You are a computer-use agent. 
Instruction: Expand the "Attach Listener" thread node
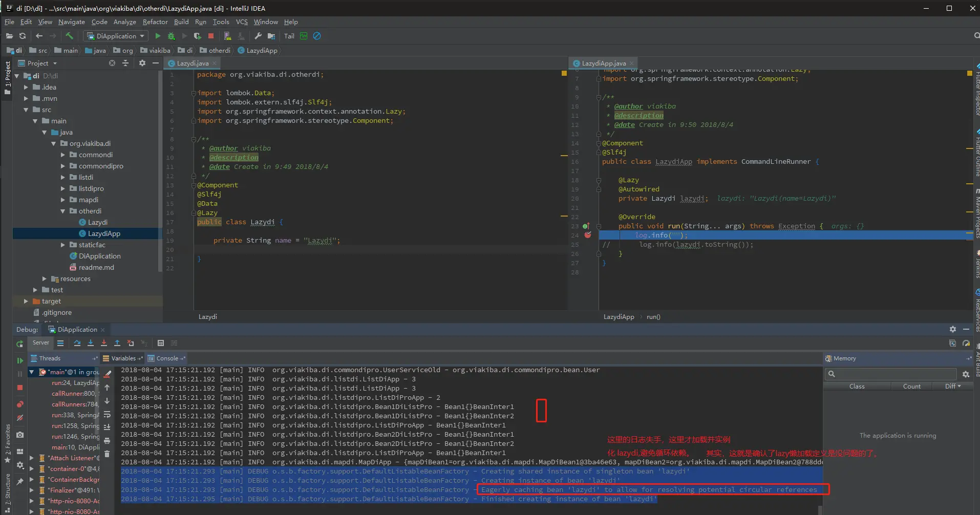click(x=32, y=458)
